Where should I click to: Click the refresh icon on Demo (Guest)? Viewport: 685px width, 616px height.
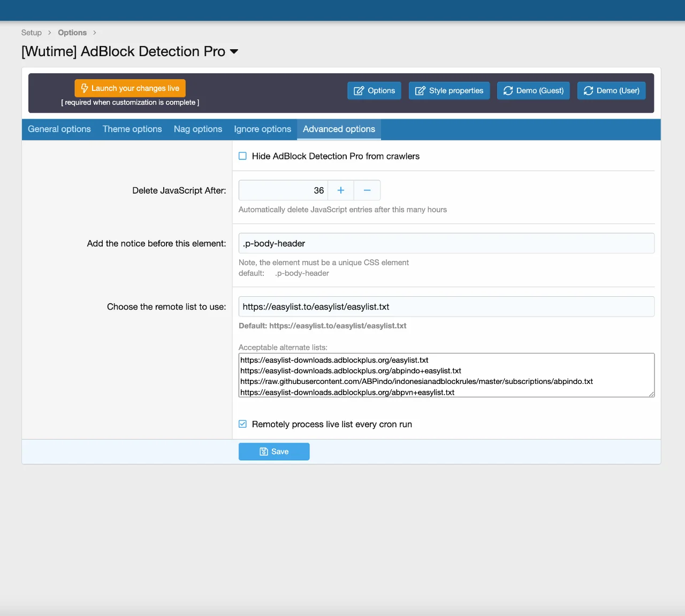click(508, 91)
